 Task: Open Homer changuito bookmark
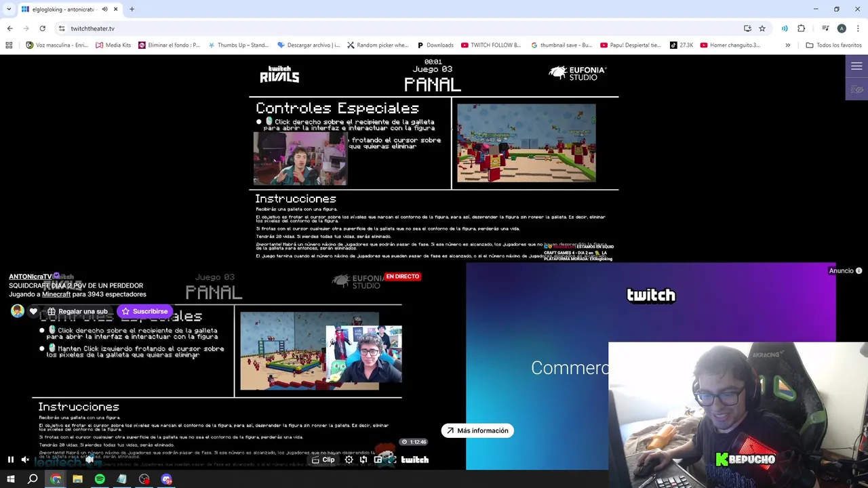[730, 45]
